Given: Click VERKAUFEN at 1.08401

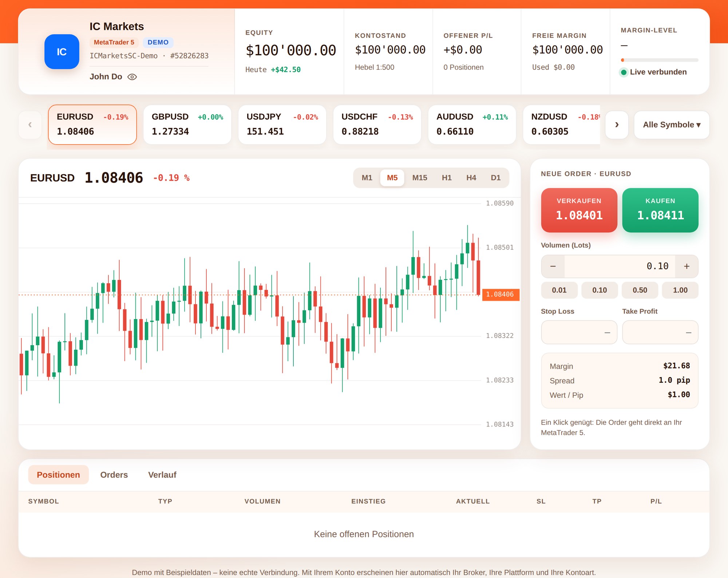Looking at the screenshot, I should tap(579, 210).
